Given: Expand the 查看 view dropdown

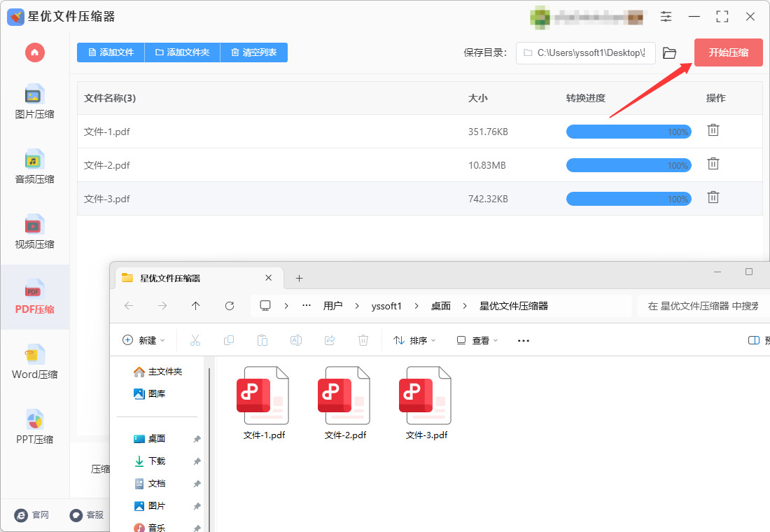Looking at the screenshot, I should pyautogui.click(x=477, y=340).
